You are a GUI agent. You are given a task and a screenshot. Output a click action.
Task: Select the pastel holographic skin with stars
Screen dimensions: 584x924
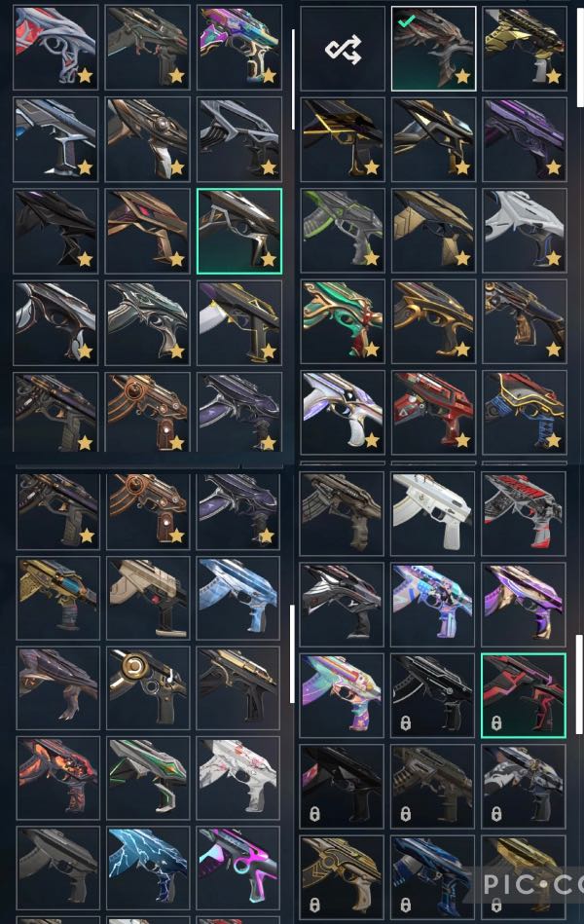342,695
